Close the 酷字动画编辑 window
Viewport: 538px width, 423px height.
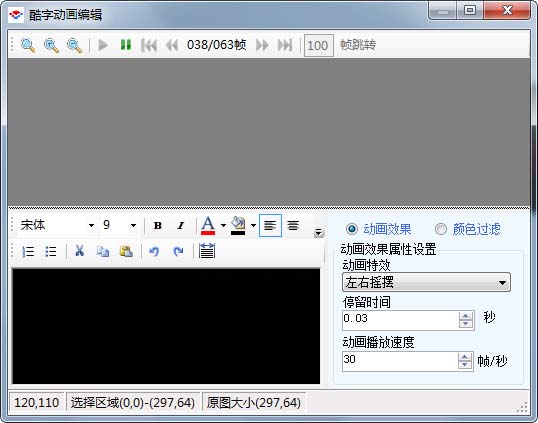507,11
